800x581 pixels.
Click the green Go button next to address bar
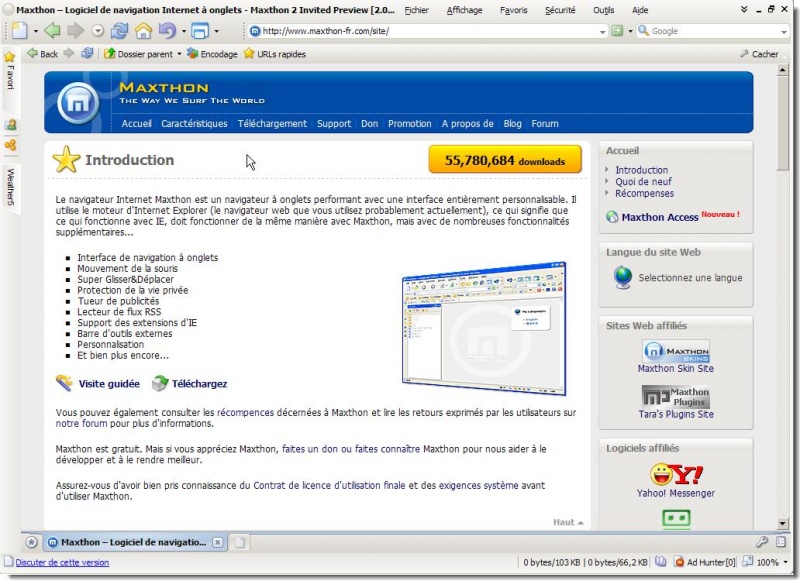click(x=617, y=31)
